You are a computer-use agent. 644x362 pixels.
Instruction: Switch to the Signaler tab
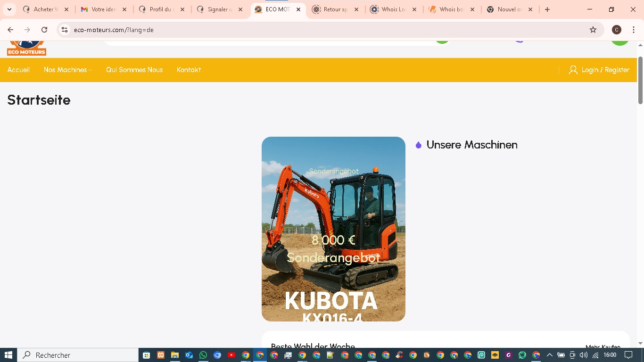coord(220,9)
